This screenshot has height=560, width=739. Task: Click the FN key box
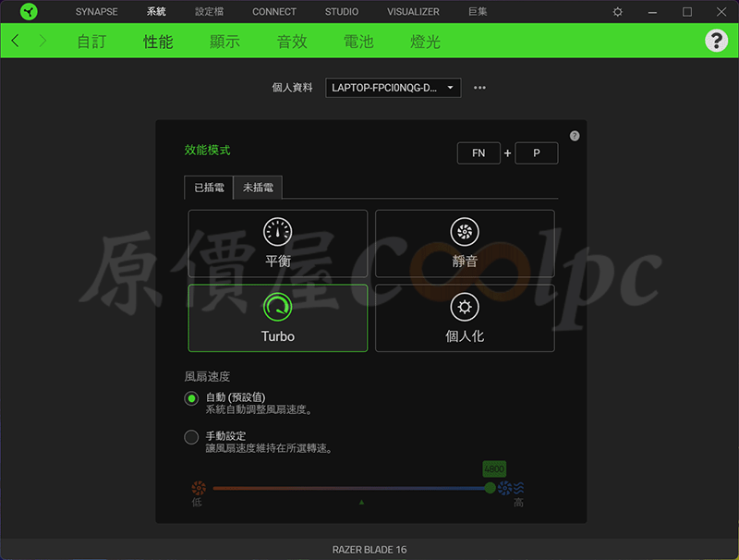[x=479, y=153]
